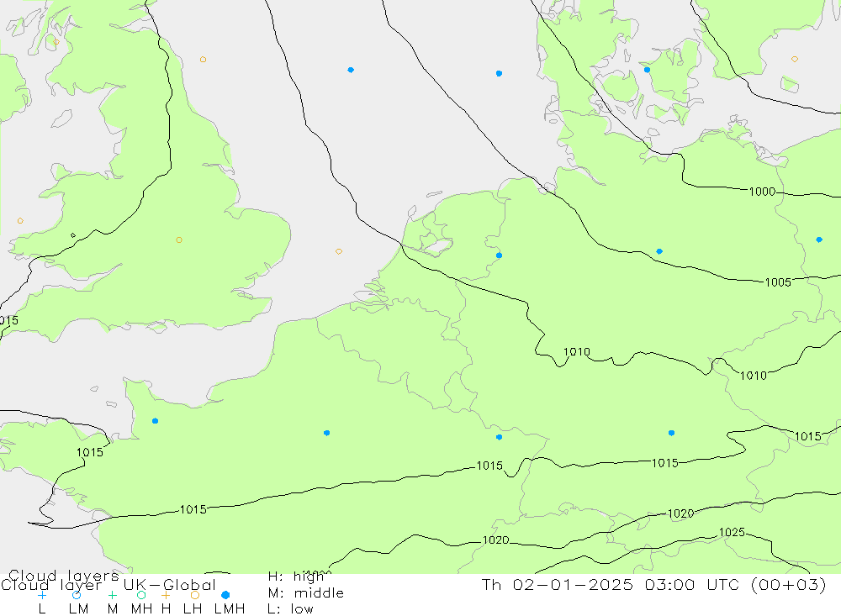Click the 'LH' legend label
Viewport: 841px width, 616px height.
(192, 609)
